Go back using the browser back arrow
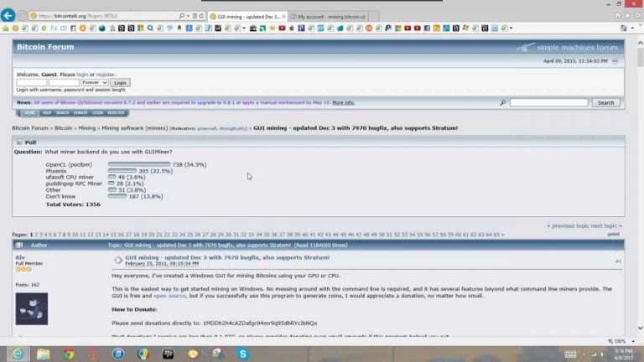Image resolution: width=644 pixels, height=362 pixels. coord(8,16)
